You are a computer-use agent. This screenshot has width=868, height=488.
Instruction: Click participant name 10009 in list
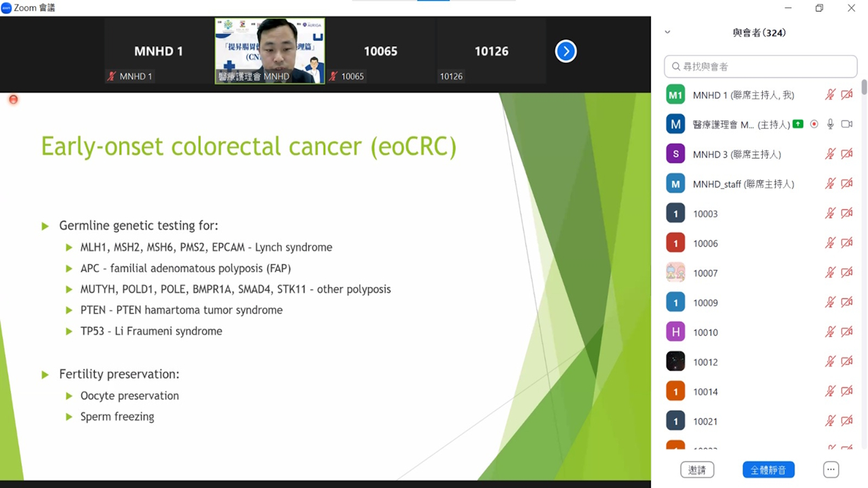pos(705,302)
